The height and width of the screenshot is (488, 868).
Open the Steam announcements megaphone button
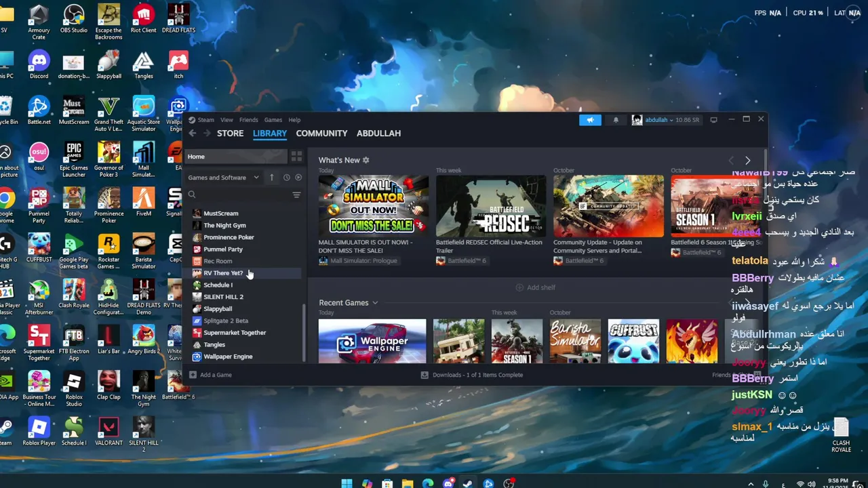590,120
